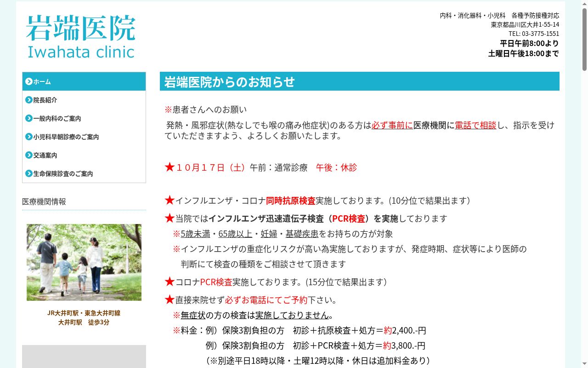Open 小児科早朝診療のご案内 in the sidebar

tap(84, 137)
